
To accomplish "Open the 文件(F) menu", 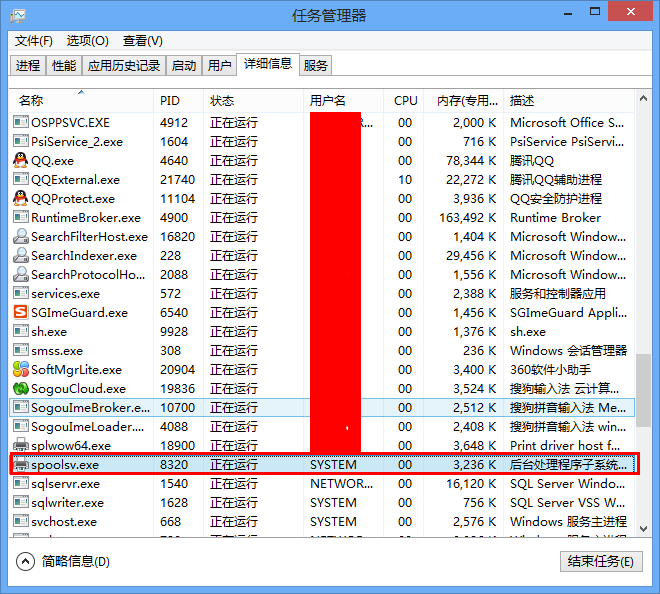I will 34,41.
